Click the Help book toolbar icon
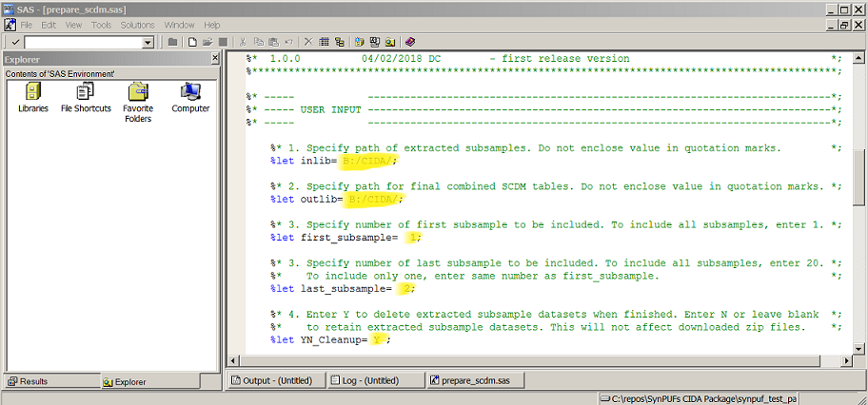This screenshot has width=868, height=405. point(410,43)
